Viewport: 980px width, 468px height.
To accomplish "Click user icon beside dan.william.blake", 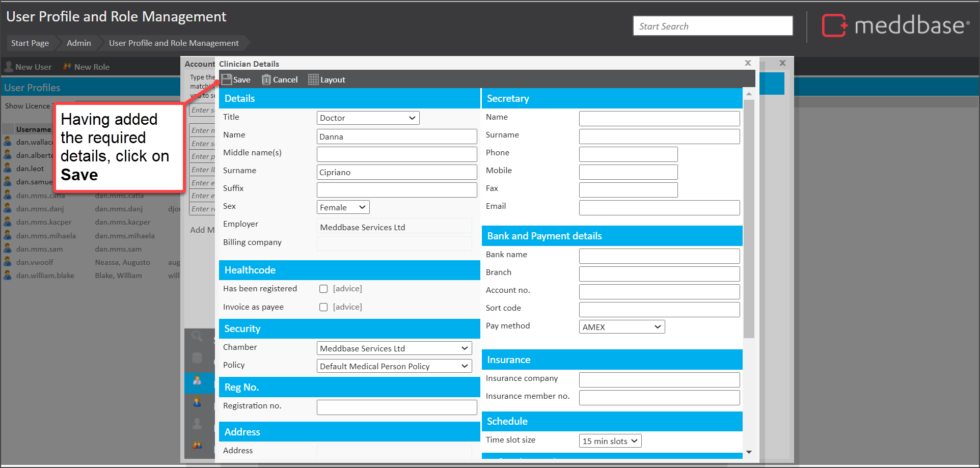I will click(x=8, y=275).
